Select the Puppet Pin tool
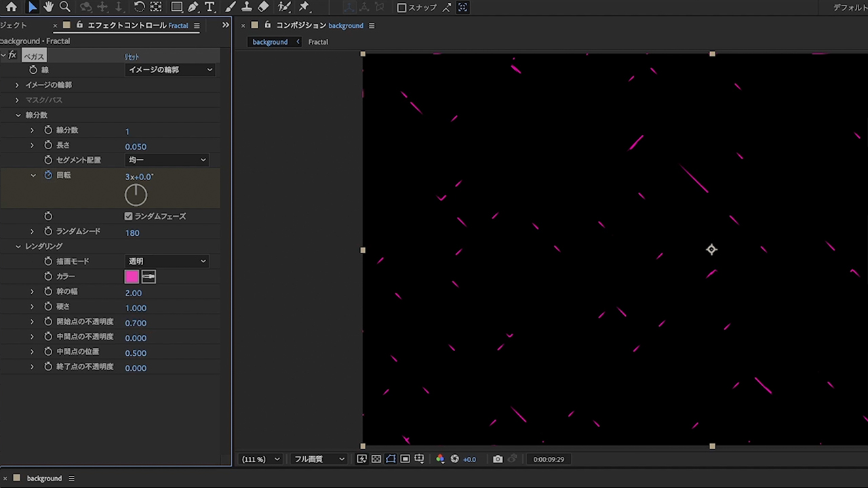Viewport: 868px width, 488px height. (304, 7)
